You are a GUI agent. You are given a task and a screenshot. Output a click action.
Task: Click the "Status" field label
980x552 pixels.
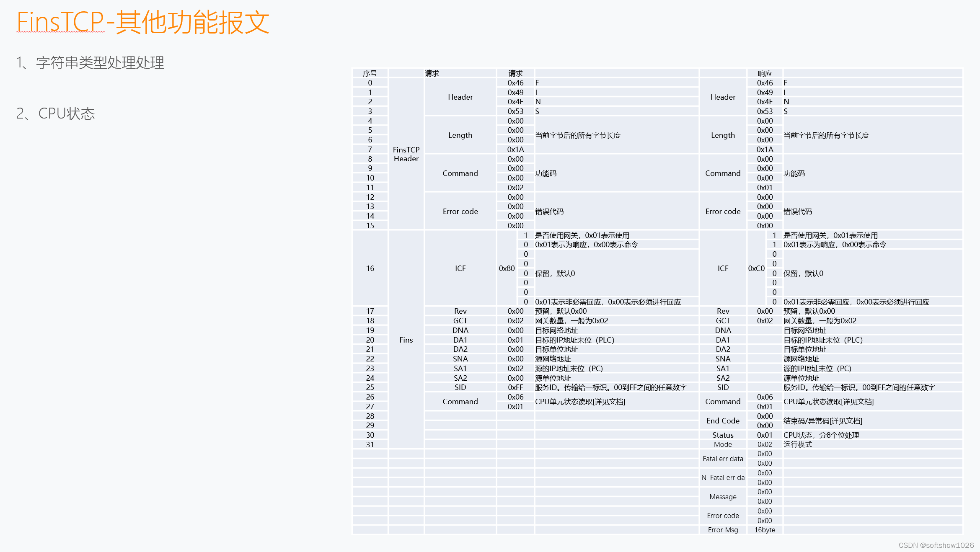(x=723, y=435)
